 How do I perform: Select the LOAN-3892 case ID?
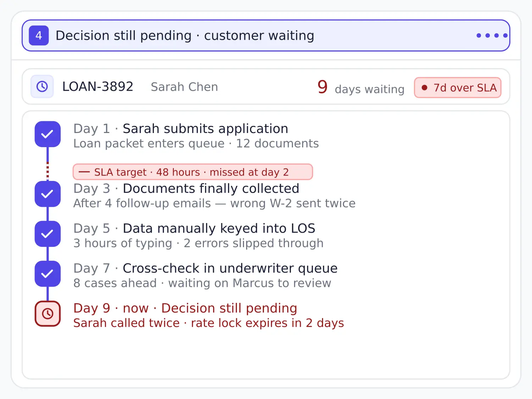[x=98, y=87]
